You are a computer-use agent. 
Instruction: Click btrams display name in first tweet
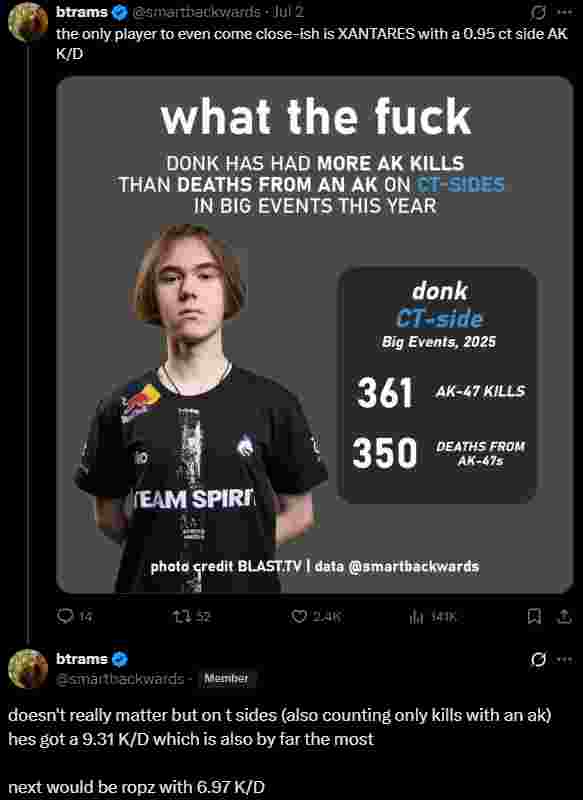point(82,12)
